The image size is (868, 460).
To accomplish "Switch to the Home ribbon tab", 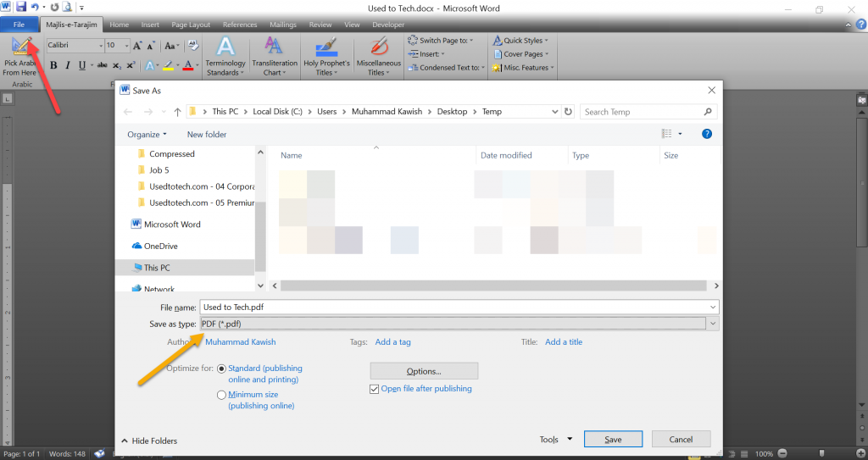I will click(x=119, y=25).
